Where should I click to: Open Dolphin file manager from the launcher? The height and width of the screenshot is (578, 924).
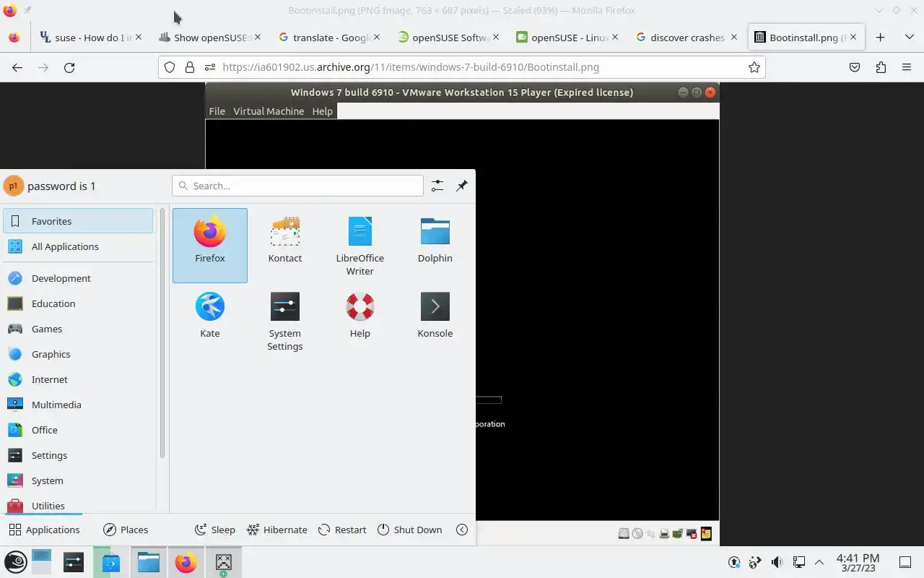(435, 245)
